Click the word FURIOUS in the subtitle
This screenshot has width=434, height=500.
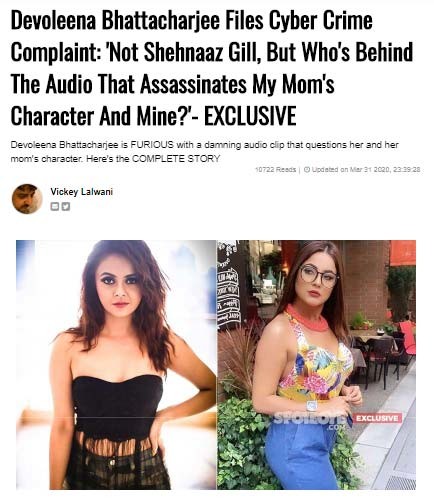[152, 145]
